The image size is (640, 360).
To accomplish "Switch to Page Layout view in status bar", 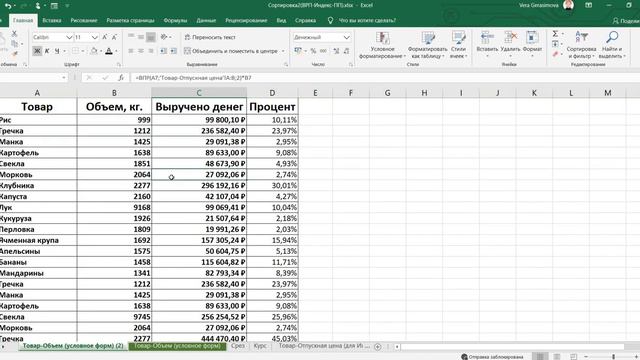I will [x=557, y=357].
